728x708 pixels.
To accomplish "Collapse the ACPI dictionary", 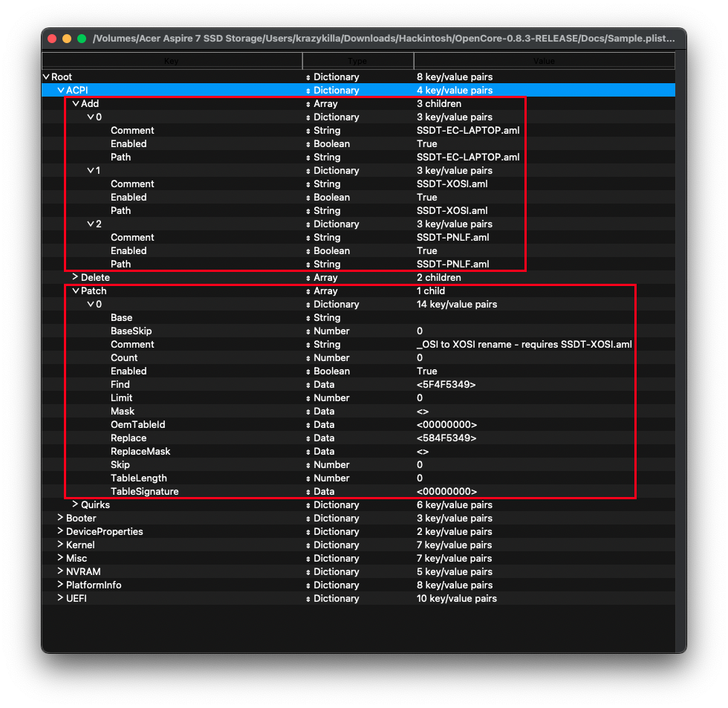I will [61, 91].
